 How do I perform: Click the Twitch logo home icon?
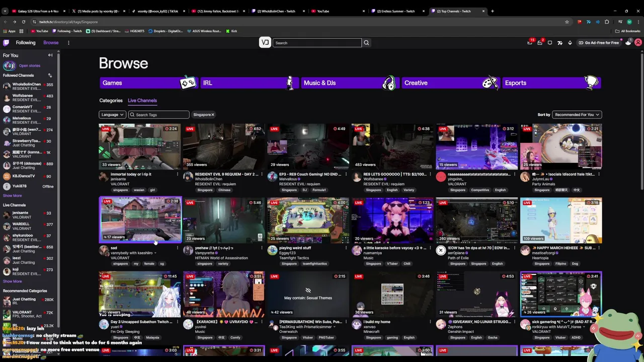(x=7, y=43)
